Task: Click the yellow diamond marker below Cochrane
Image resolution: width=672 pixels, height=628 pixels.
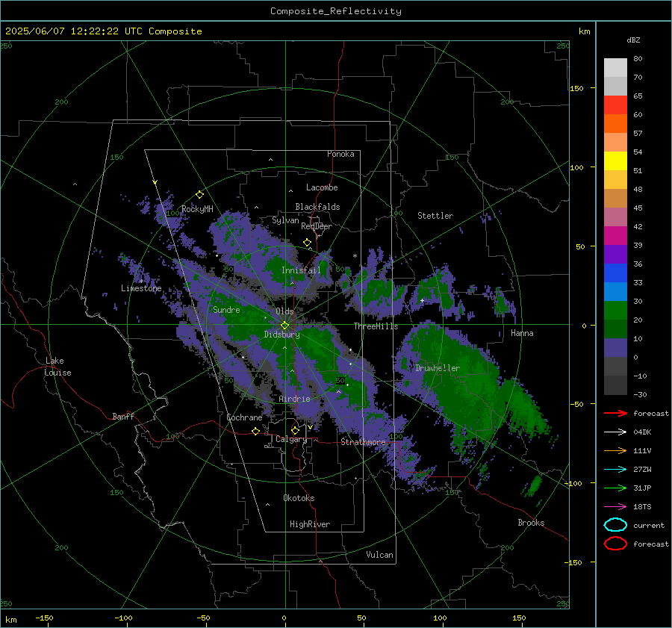Action: pos(255,431)
